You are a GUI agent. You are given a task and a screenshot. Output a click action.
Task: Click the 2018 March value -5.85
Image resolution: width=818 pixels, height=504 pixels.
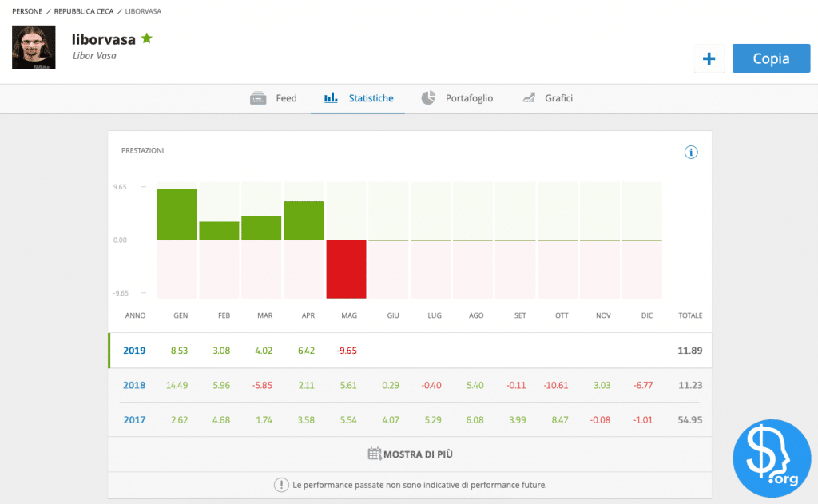pyautogui.click(x=262, y=385)
